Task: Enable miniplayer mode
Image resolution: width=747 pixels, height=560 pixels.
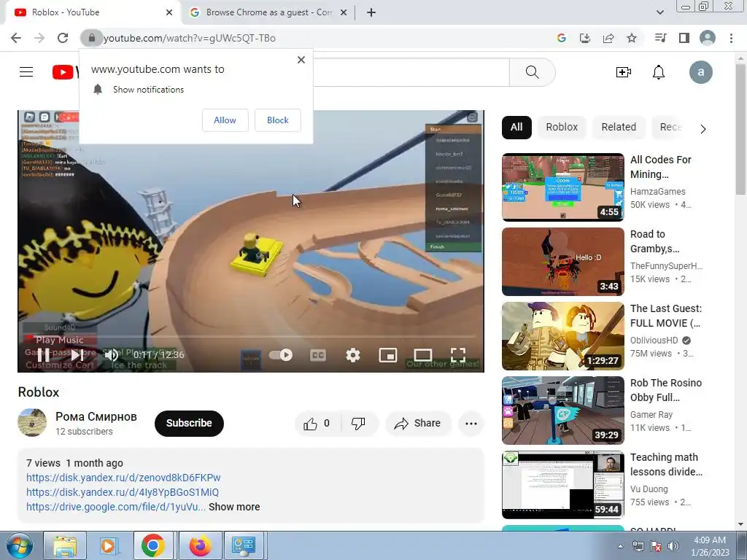Action: pyautogui.click(x=388, y=355)
